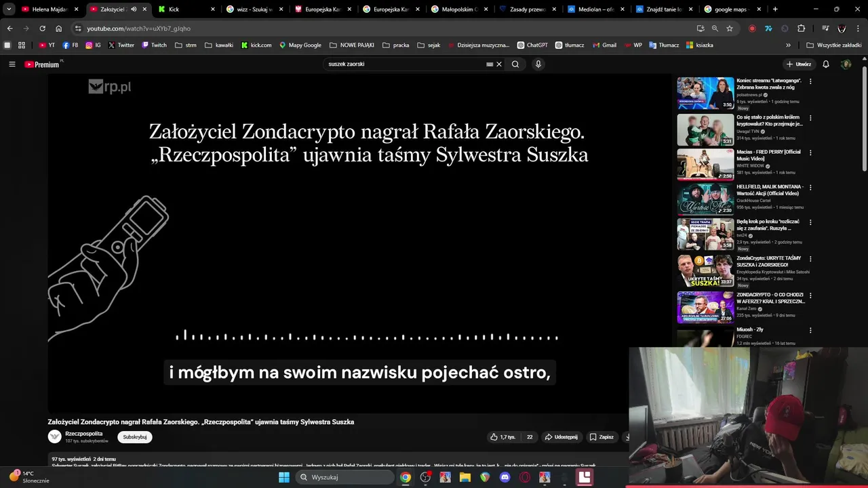
Task: Open the Chrome extensions puzzle icon
Action: 801,28
